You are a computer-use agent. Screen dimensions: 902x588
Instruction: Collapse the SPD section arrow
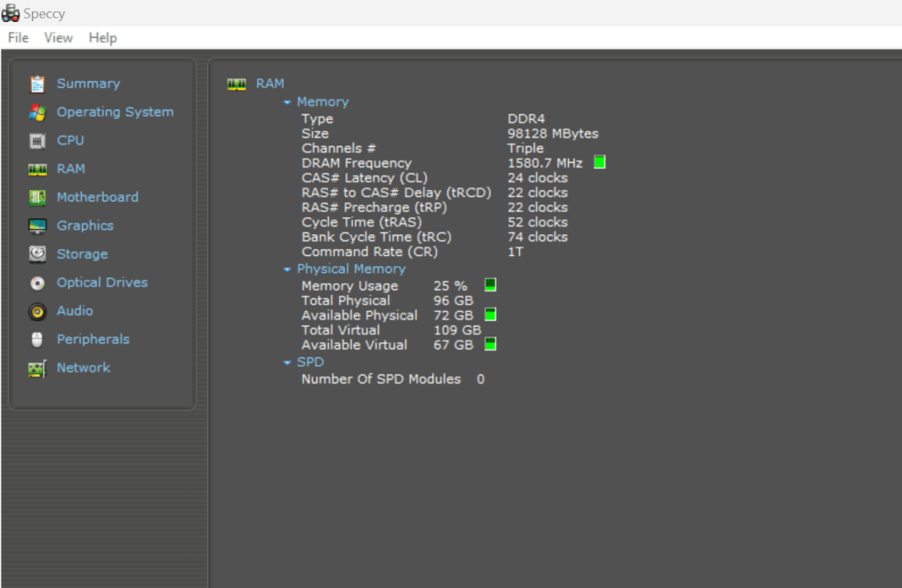tap(287, 363)
